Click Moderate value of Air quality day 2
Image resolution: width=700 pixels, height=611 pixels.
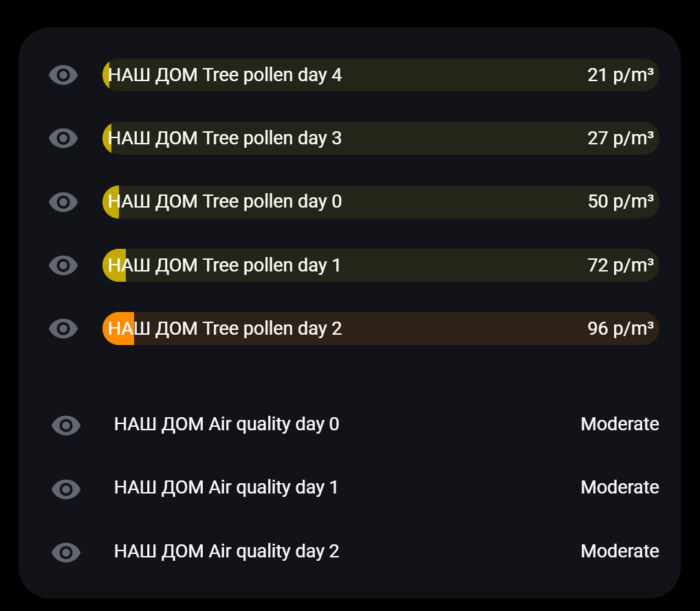tap(620, 551)
